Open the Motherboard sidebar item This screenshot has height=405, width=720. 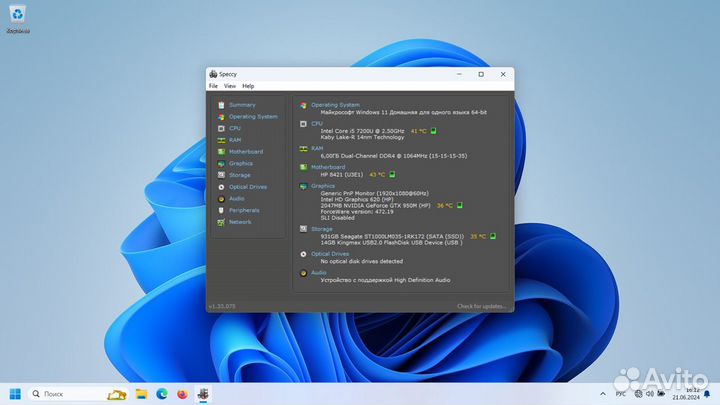(x=245, y=152)
